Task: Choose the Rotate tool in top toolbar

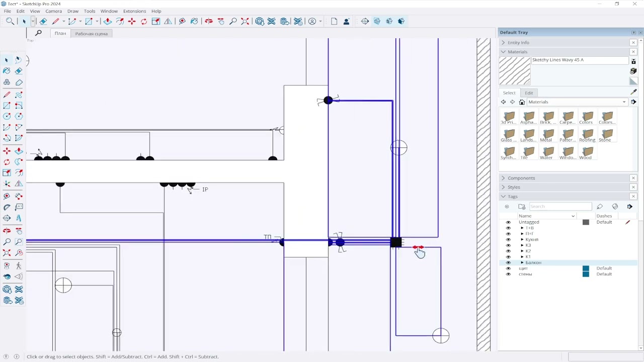Action: click(144, 21)
